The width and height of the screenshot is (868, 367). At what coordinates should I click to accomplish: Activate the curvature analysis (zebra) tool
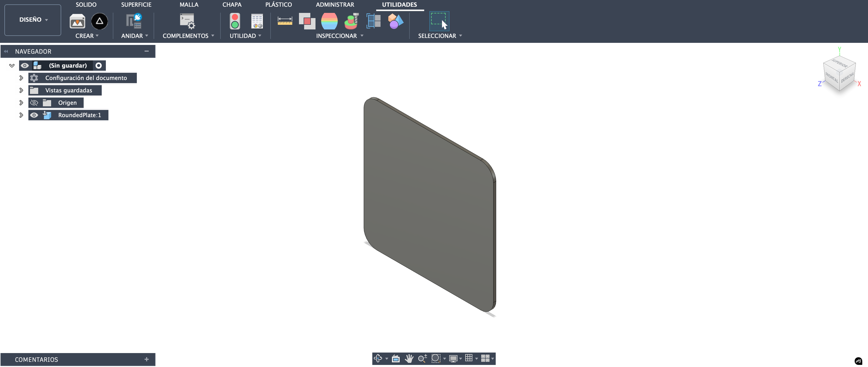pyautogui.click(x=329, y=21)
